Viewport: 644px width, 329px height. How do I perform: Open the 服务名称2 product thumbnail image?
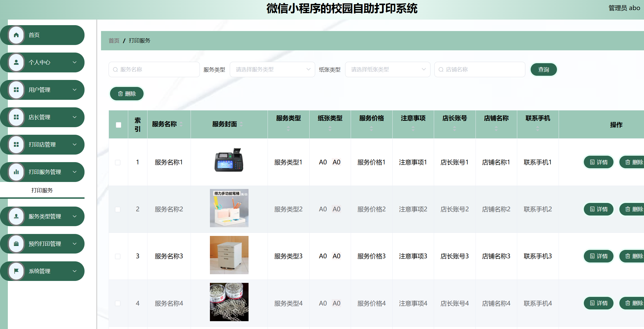point(229,208)
